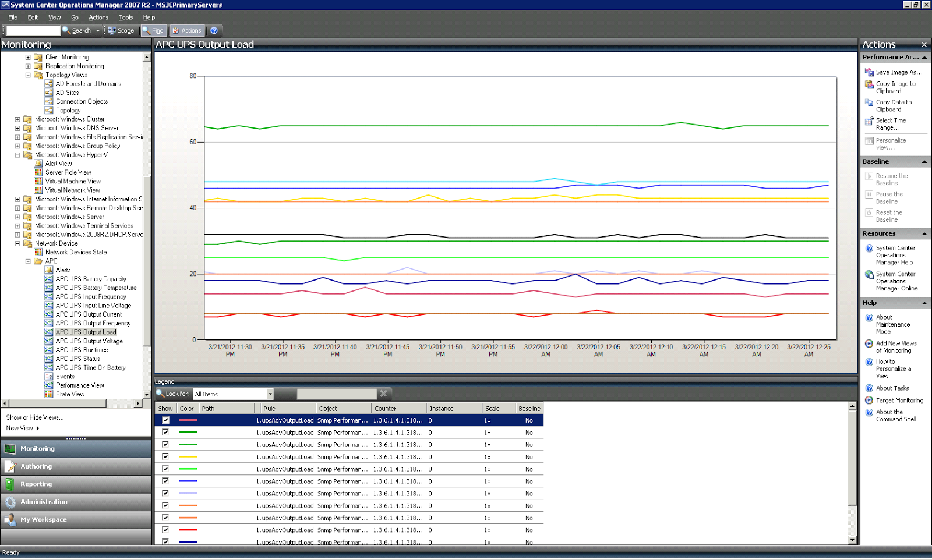The width and height of the screenshot is (932, 560).
Task: Click the Help question mark toolbar icon
Action: click(x=214, y=30)
